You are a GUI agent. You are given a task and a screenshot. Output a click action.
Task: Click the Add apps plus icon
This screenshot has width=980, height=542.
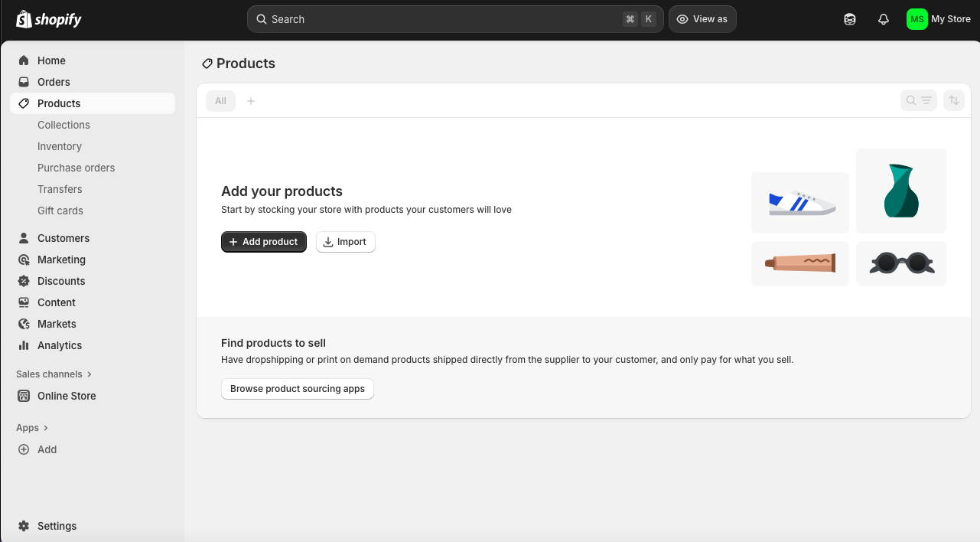click(x=24, y=449)
